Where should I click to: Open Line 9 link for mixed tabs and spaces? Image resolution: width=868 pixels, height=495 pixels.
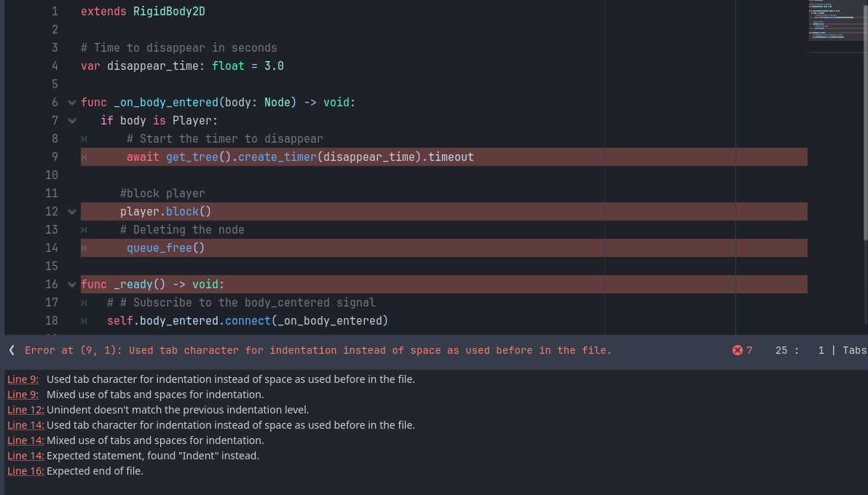tap(23, 395)
